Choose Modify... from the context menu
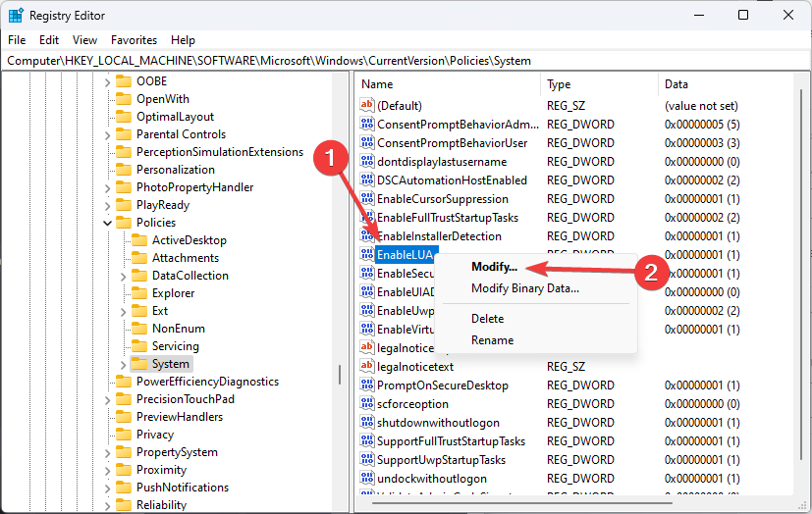Image resolution: width=812 pixels, height=514 pixels. click(x=494, y=267)
